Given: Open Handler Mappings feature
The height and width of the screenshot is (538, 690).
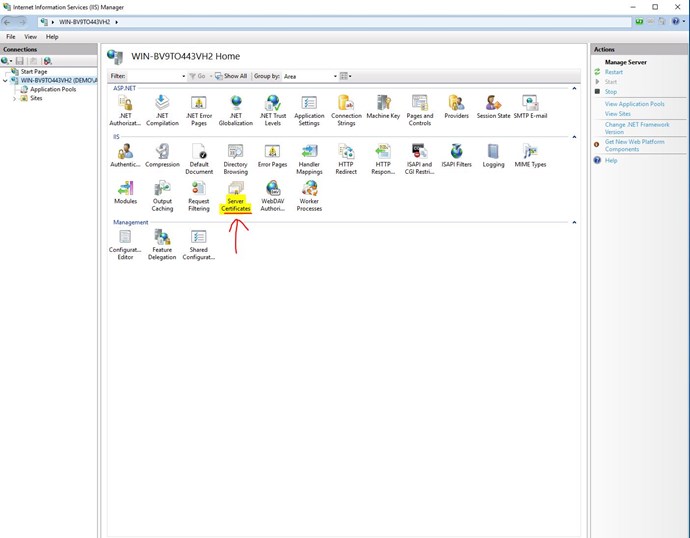Looking at the screenshot, I should 309,159.
